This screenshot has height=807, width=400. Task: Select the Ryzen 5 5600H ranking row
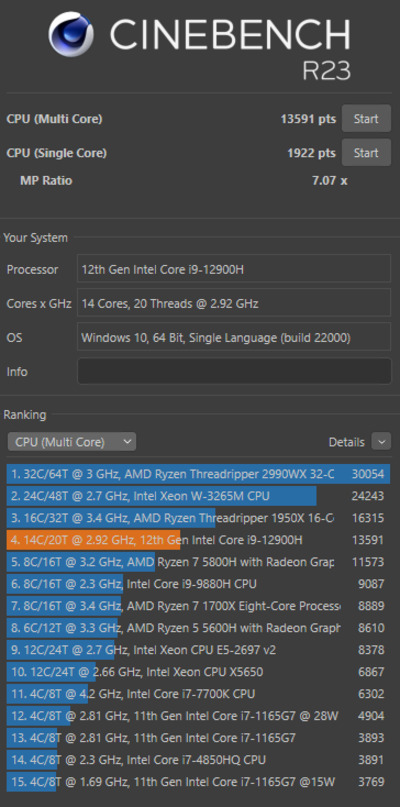(198, 627)
